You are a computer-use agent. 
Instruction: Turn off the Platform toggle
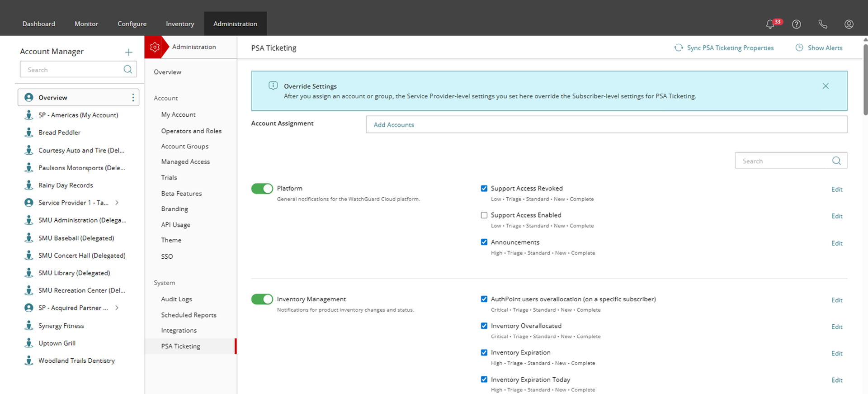tap(262, 189)
